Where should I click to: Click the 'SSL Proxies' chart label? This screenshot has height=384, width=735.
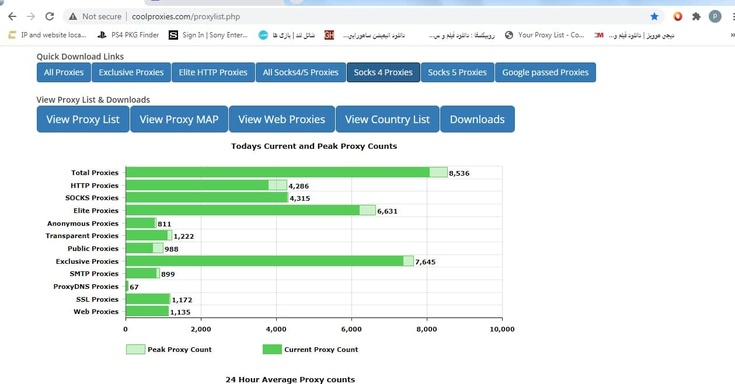98,299
